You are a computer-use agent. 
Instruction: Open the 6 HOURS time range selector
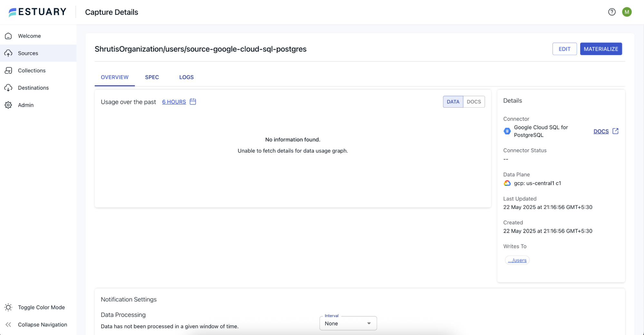pyautogui.click(x=174, y=102)
